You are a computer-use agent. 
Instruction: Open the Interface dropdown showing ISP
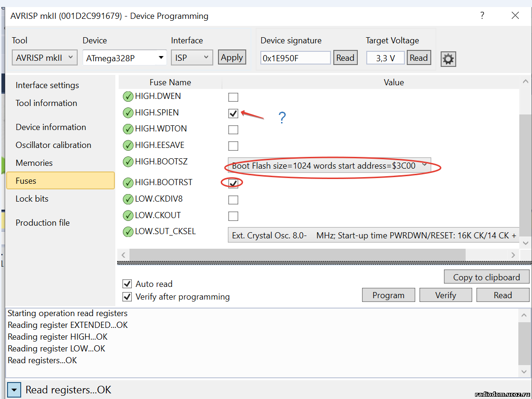192,58
